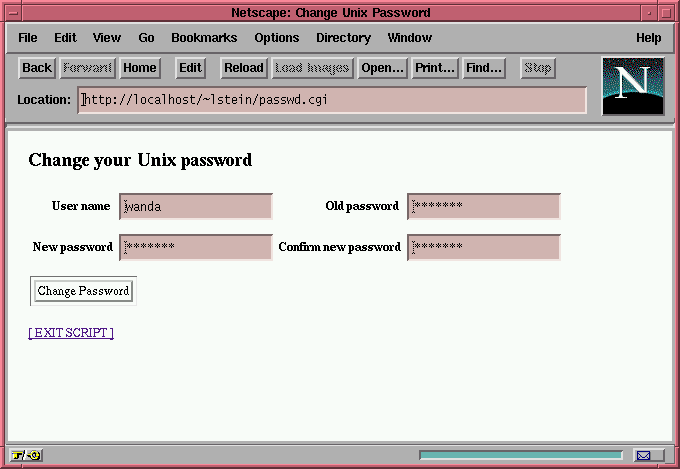Click the security key icon in status bar
Viewport: 680px width, 469px height.
coord(26,456)
